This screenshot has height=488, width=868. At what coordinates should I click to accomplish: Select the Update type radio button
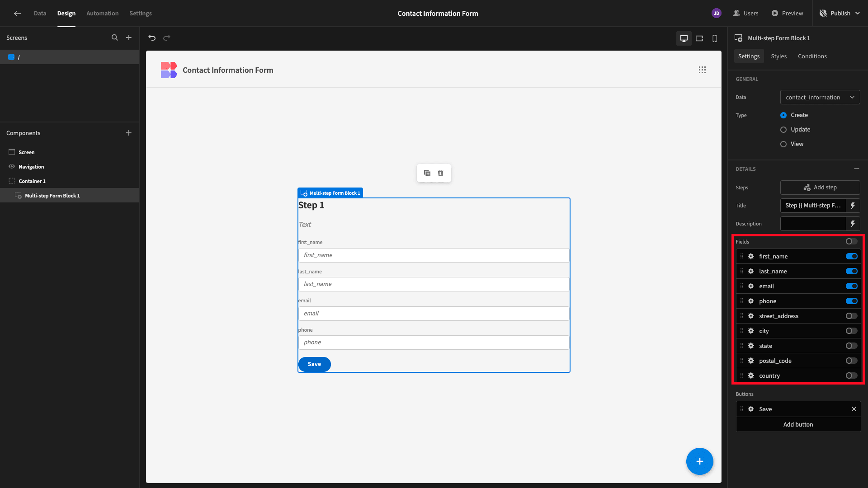pyautogui.click(x=783, y=130)
